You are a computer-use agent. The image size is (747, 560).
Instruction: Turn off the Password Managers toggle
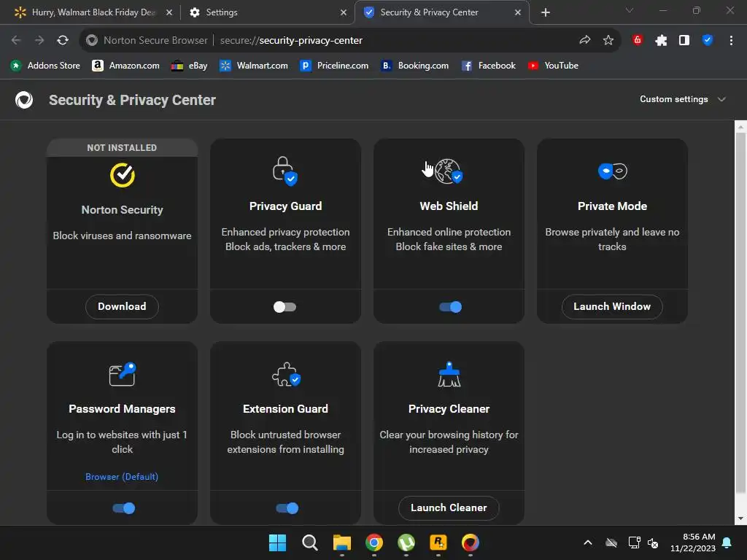tap(124, 508)
